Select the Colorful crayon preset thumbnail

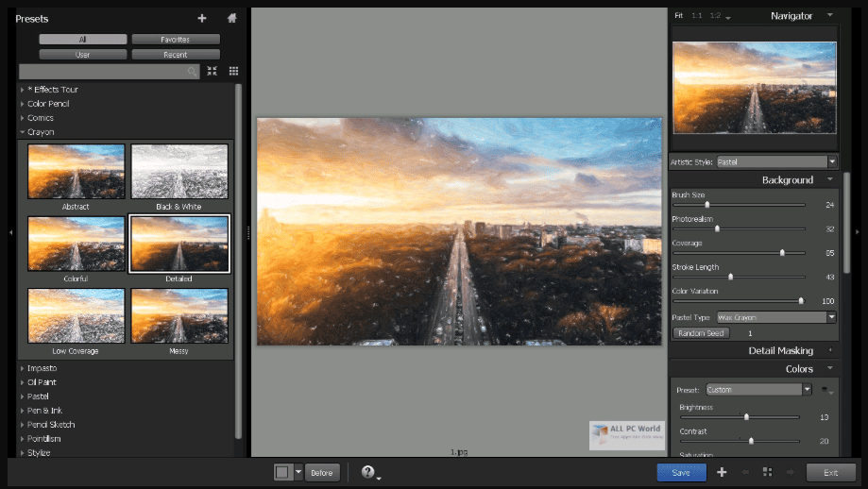point(76,244)
